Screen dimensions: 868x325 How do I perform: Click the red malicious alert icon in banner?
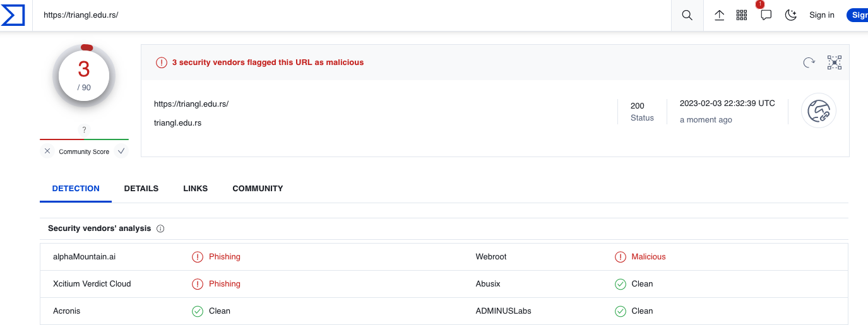point(162,62)
